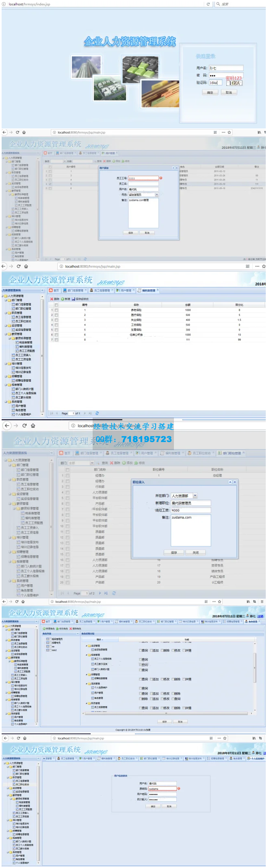Click red 删除 icon in 福利表管理 toolbar
The image size is (267, 868).
point(52,299)
